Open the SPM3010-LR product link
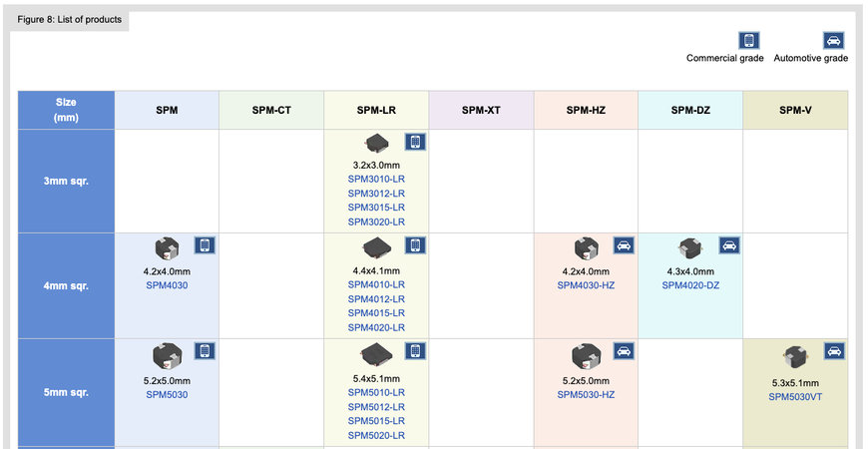This screenshot has height=449, width=868. point(376,180)
